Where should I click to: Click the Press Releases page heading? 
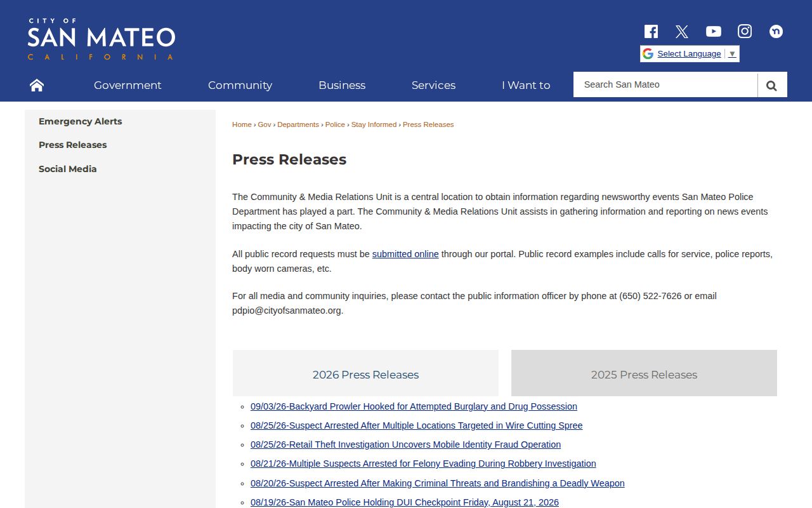click(289, 159)
